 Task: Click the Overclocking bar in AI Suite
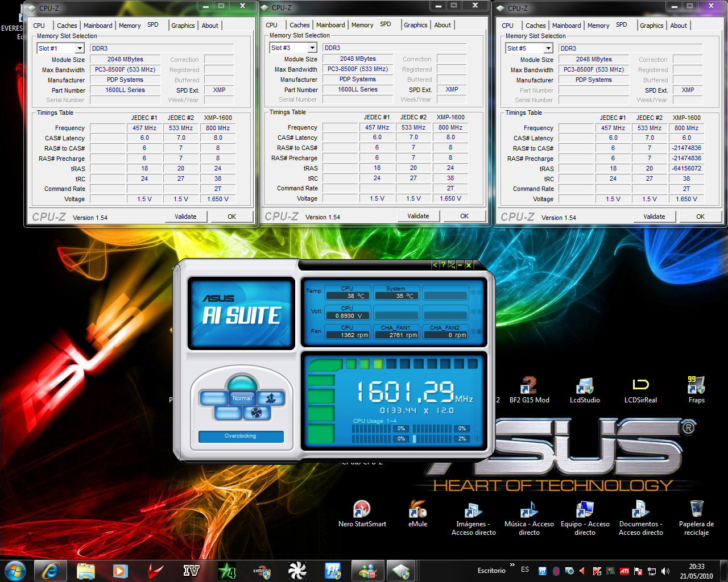241,436
